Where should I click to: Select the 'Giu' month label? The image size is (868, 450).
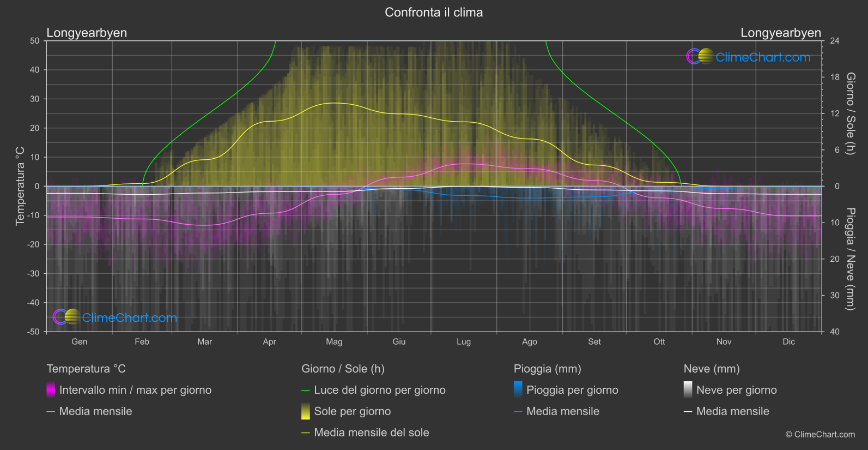(x=399, y=341)
